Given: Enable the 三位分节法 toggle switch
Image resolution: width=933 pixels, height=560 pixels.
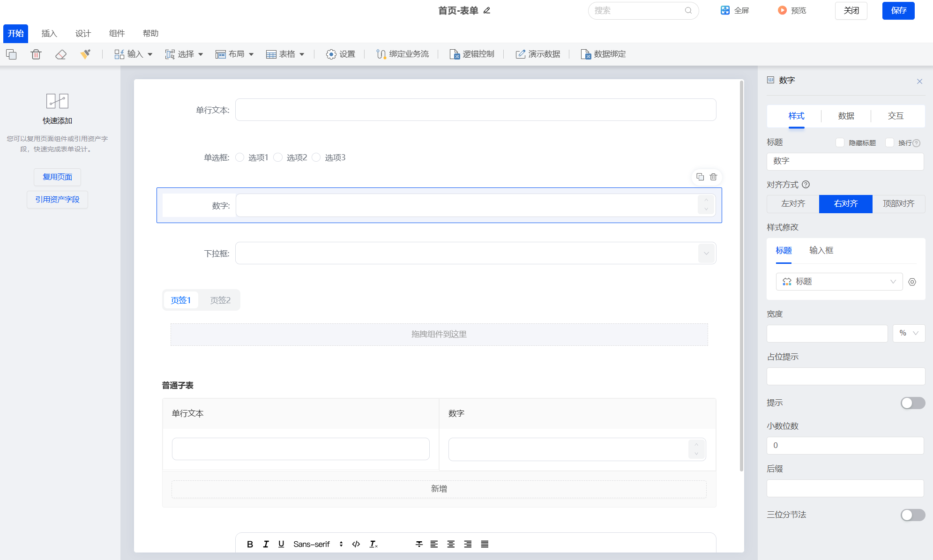Looking at the screenshot, I should click(912, 515).
